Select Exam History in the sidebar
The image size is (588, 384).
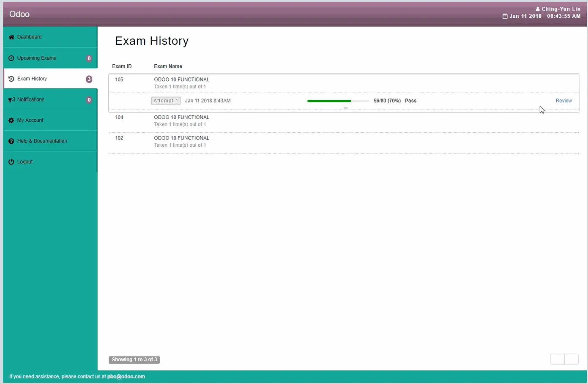click(50, 79)
